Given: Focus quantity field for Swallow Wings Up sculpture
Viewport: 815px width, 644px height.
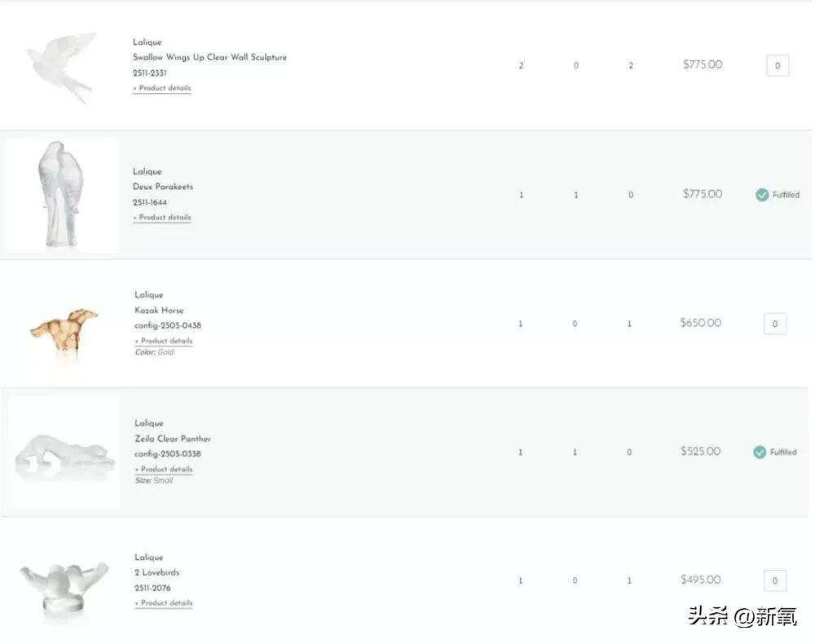Looking at the screenshot, I should pos(778,66).
